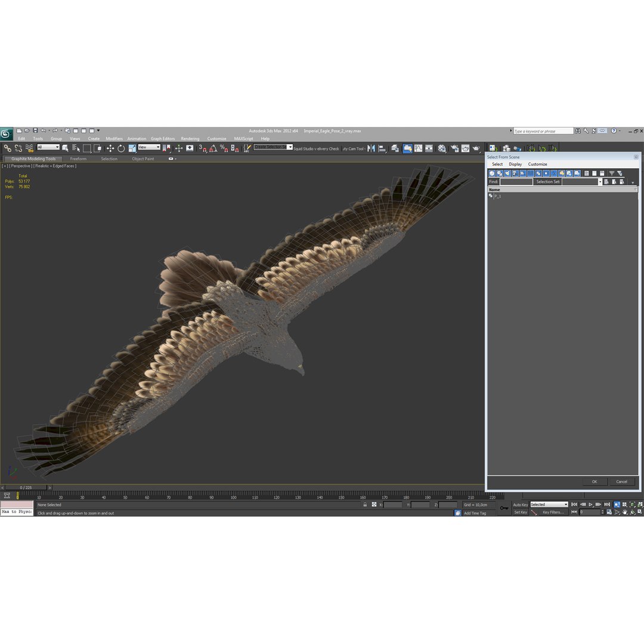
Task: Click the Open File icon
Action: pyautogui.click(x=27, y=131)
